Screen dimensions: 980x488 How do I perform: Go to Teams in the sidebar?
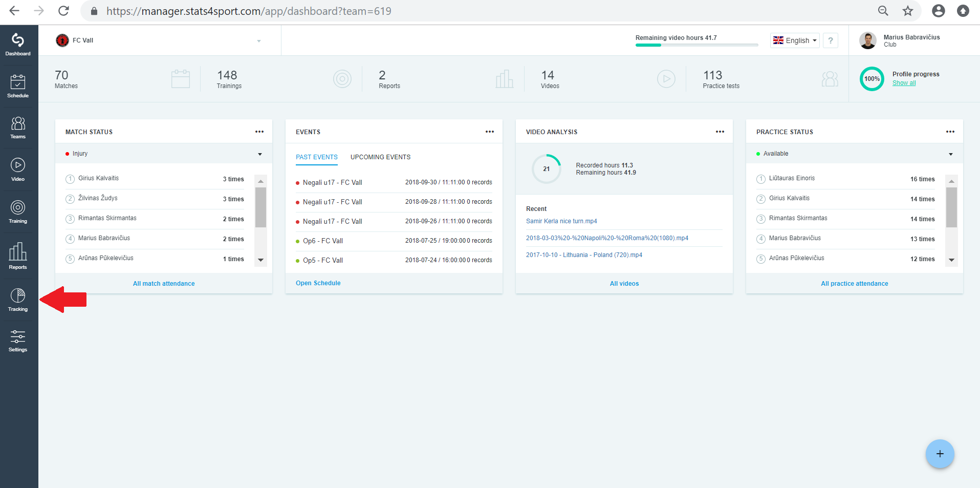click(18, 128)
